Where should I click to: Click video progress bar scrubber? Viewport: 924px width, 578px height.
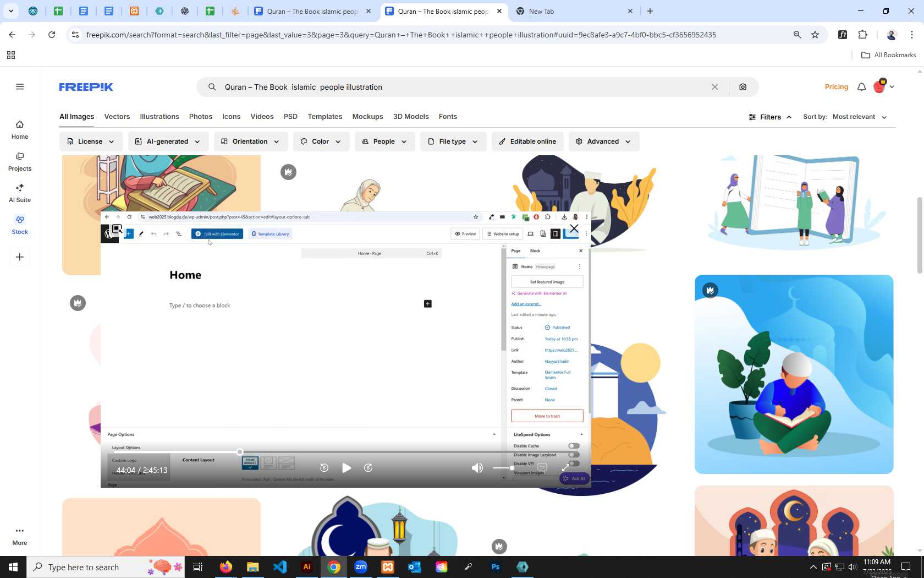click(x=240, y=452)
